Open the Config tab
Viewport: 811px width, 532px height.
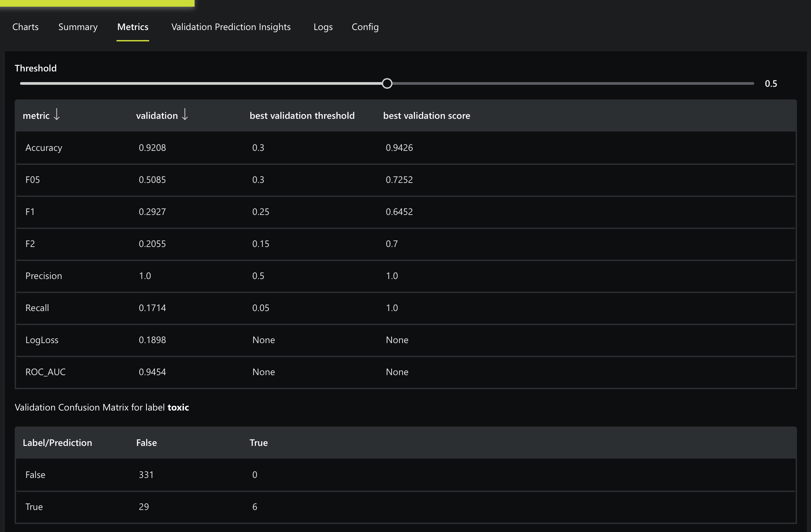click(x=365, y=27)
